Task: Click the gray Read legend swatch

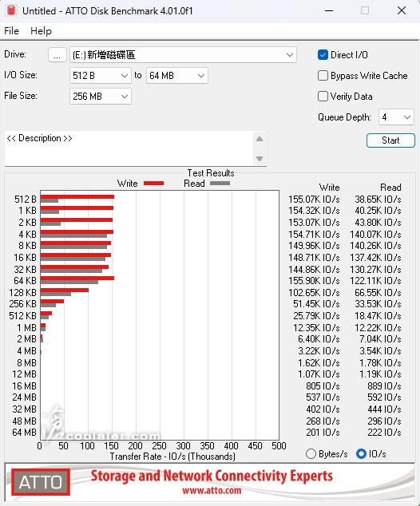Action: click(220, 184)
